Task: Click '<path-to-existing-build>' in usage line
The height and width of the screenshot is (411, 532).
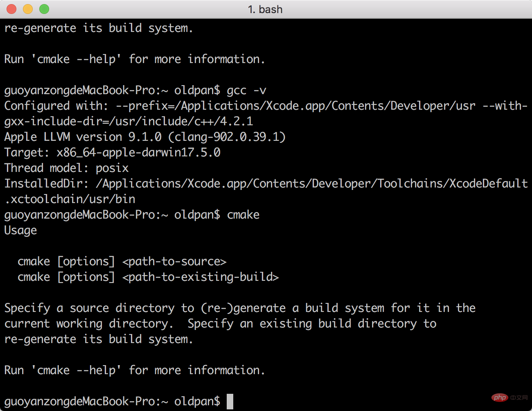Action: click(201, 277)
